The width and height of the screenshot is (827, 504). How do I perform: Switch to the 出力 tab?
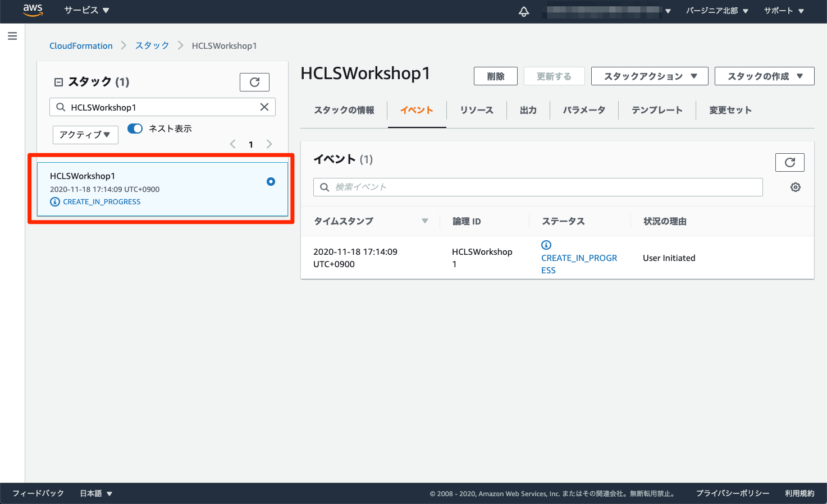[528, 110]
